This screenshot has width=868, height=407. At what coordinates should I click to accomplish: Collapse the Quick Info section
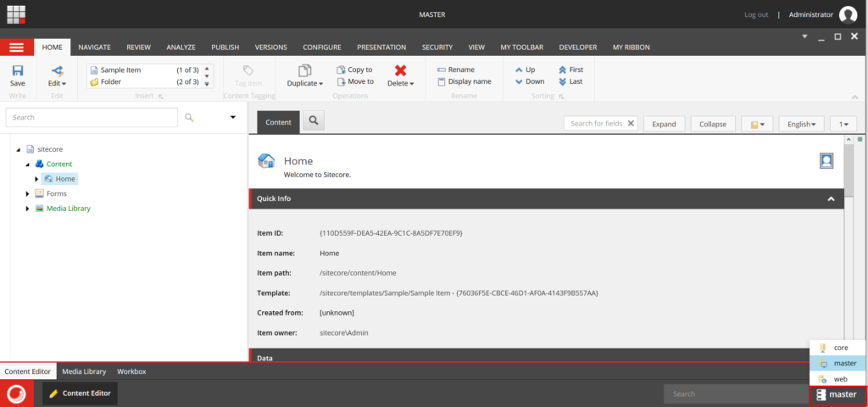point(831,198)
